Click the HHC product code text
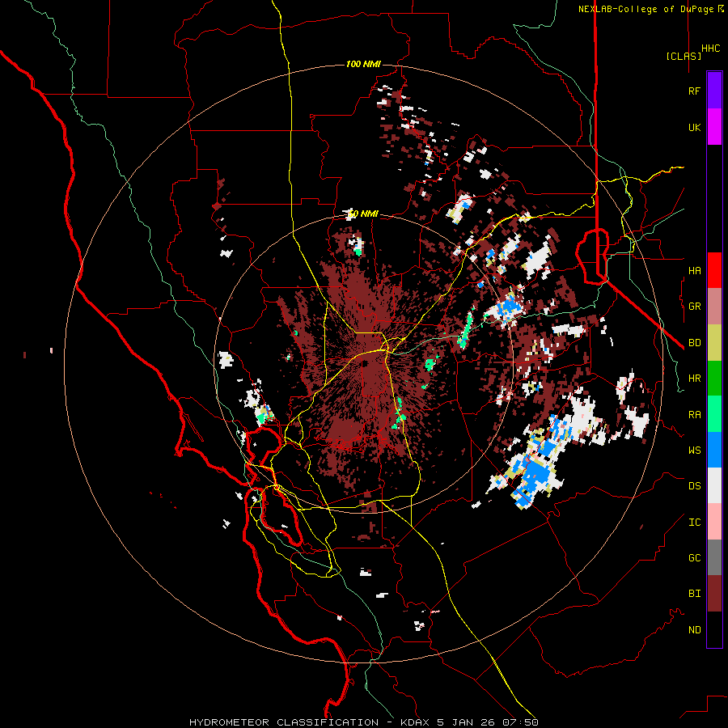The width and height of the screenshot is (728, 728). (x=710, y=49)
